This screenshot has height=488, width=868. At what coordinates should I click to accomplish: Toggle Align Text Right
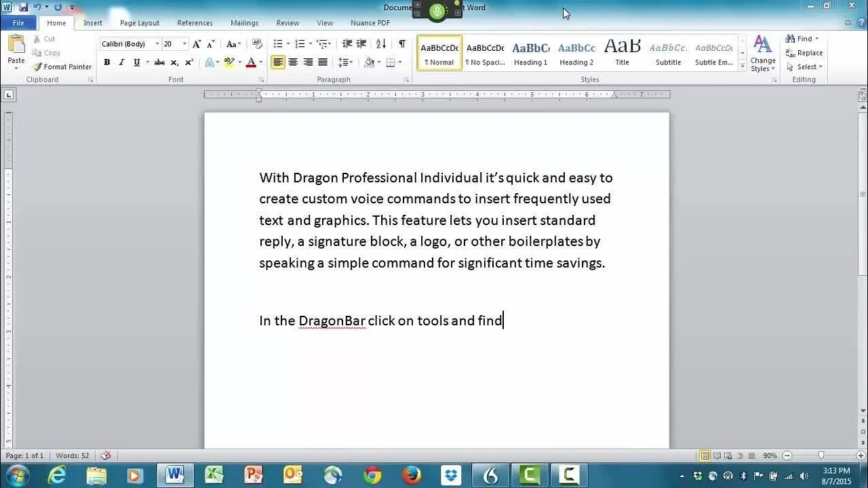coord(308,62)
